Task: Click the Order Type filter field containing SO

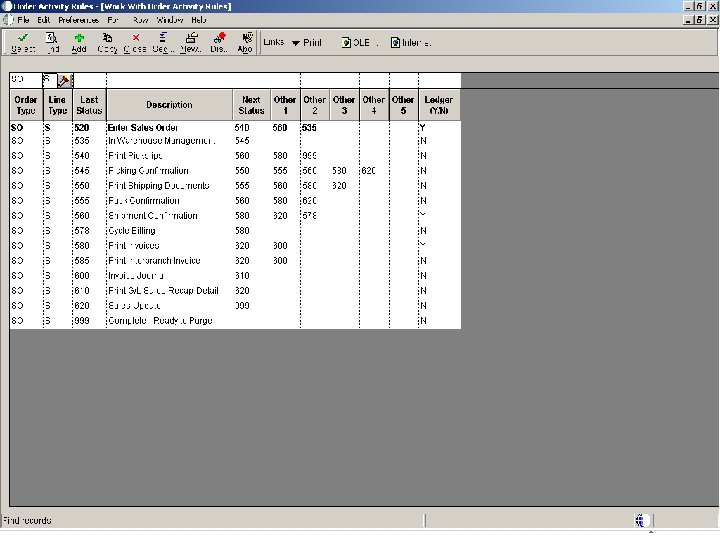Action: [x=26, y=80]
